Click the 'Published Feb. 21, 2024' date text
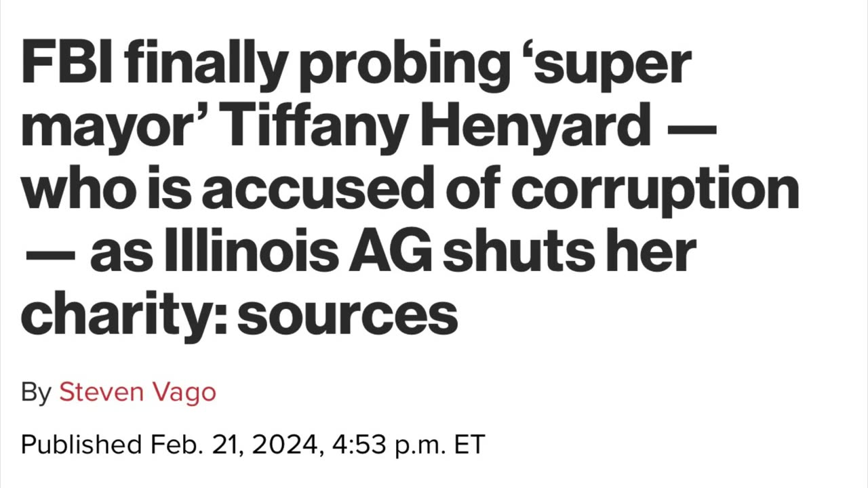This screenshot has height=488, width=868. [x=169, y=445]
